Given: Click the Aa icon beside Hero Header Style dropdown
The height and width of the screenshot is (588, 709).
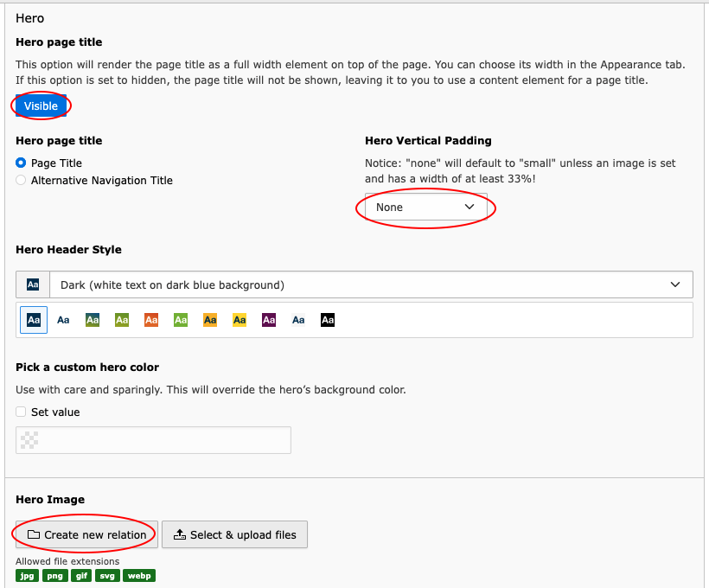Looking at the screenshot, I should coord(33,284).
